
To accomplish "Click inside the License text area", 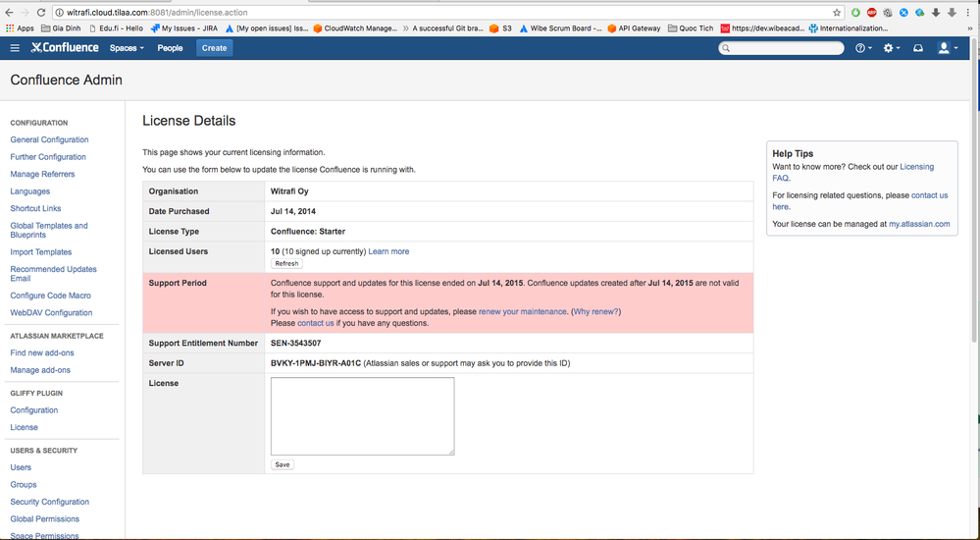I will (x=363, y=416).
